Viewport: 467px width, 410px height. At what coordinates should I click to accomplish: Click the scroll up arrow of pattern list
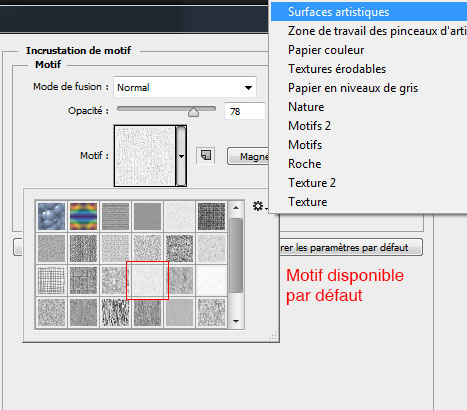[x=236, y=208]
